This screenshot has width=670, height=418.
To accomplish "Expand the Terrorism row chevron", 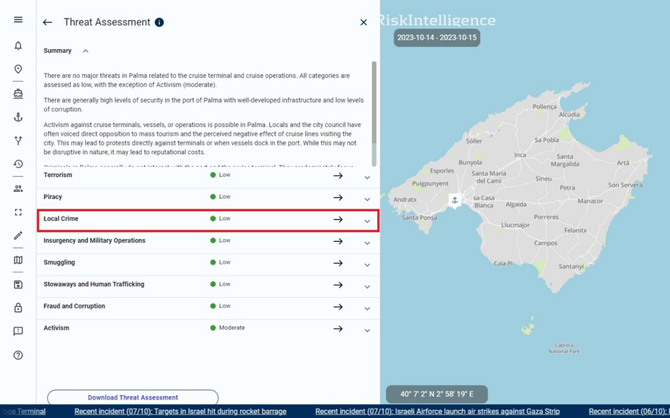I will click(x=367, y=177).
